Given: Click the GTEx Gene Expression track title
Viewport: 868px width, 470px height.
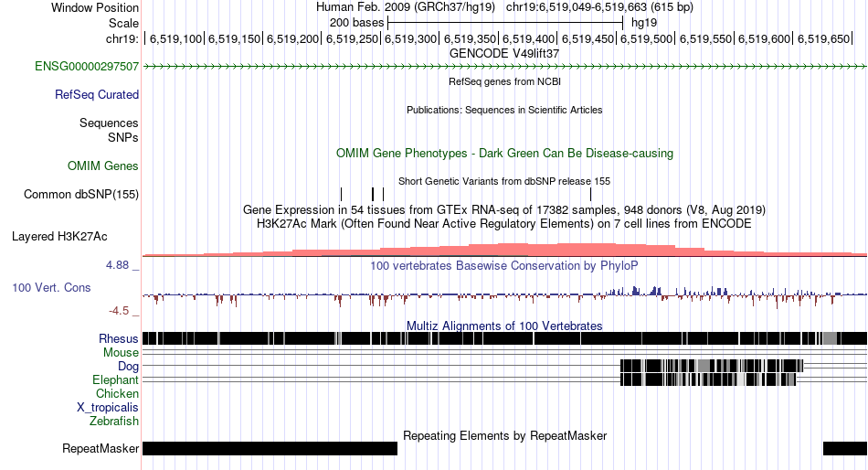Looking at the screenshot, I should pyautogui.click(x=504, y=210).
